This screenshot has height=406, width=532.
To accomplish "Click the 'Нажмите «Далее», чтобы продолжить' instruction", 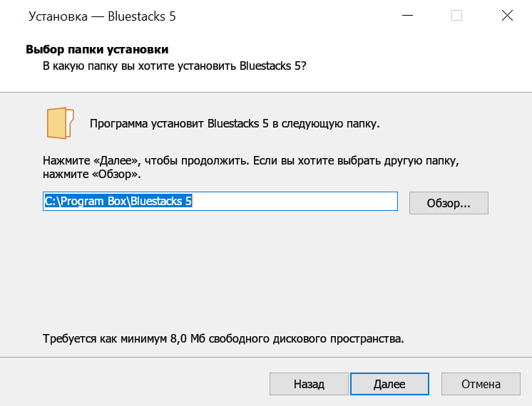I will coord(146,160).
